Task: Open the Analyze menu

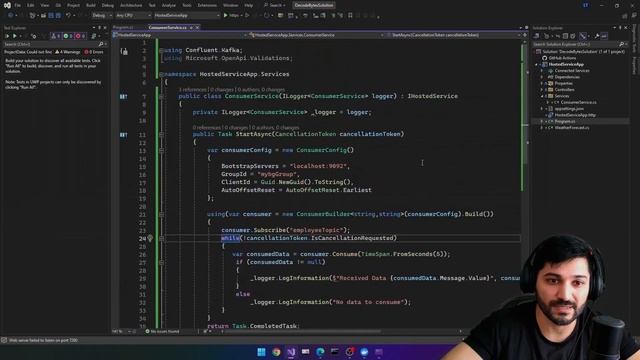Action: click(169, 5)
